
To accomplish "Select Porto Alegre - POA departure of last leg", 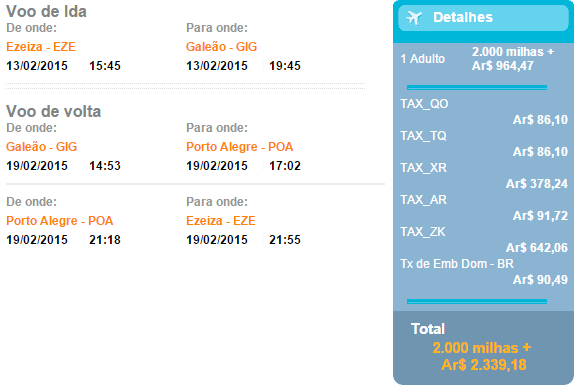I will coord(59,221).
